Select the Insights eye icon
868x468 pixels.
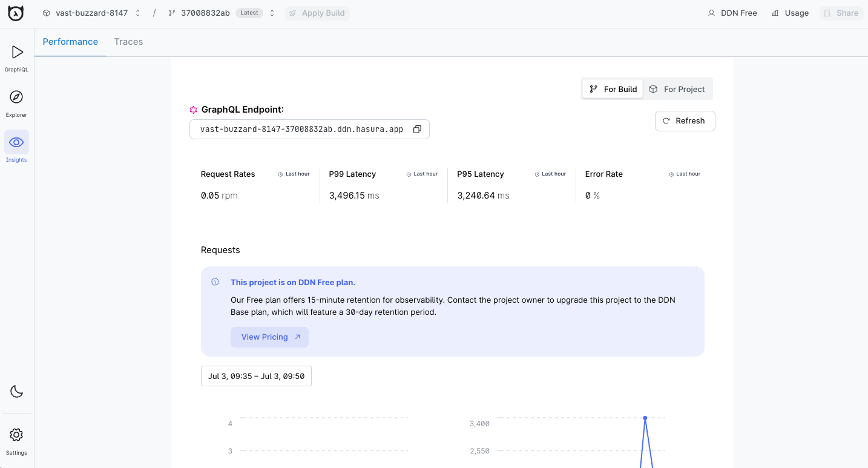[x=16, y=142]
